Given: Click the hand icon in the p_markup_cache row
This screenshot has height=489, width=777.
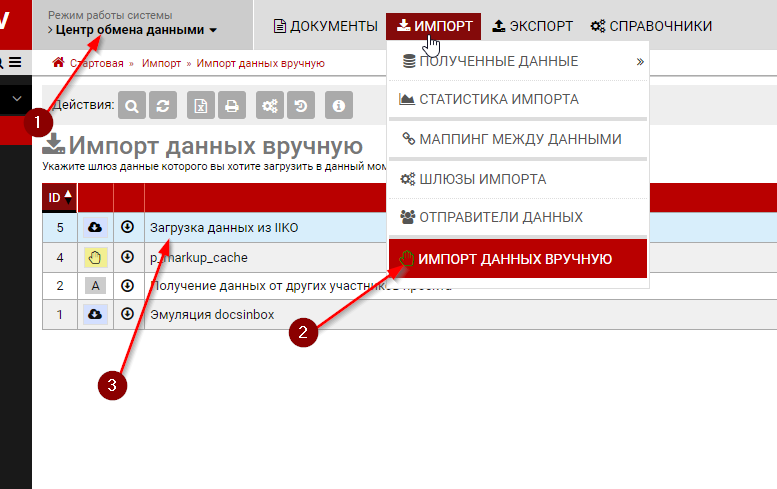Looking at the screenshot, I should point(95,257).
